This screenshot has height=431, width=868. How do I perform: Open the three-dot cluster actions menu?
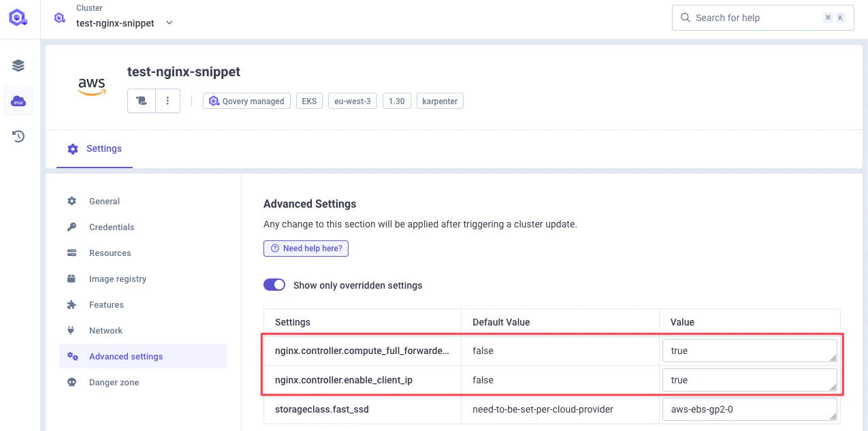167,101
